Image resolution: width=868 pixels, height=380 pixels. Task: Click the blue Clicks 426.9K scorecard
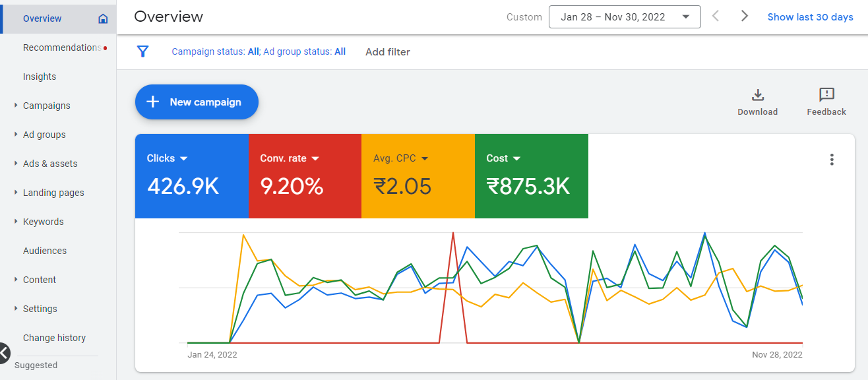[192, 176]
